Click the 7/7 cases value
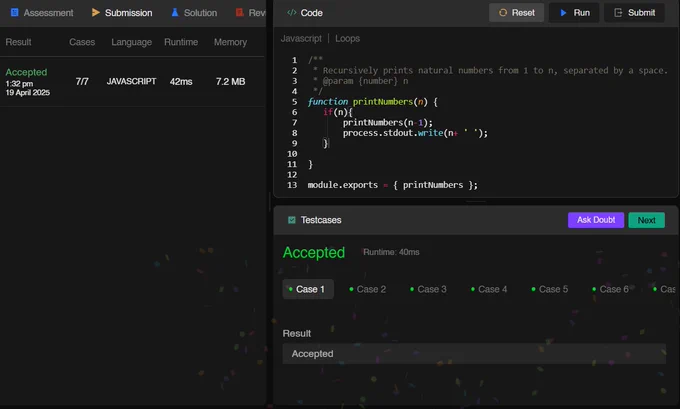 tap(82, 82)
